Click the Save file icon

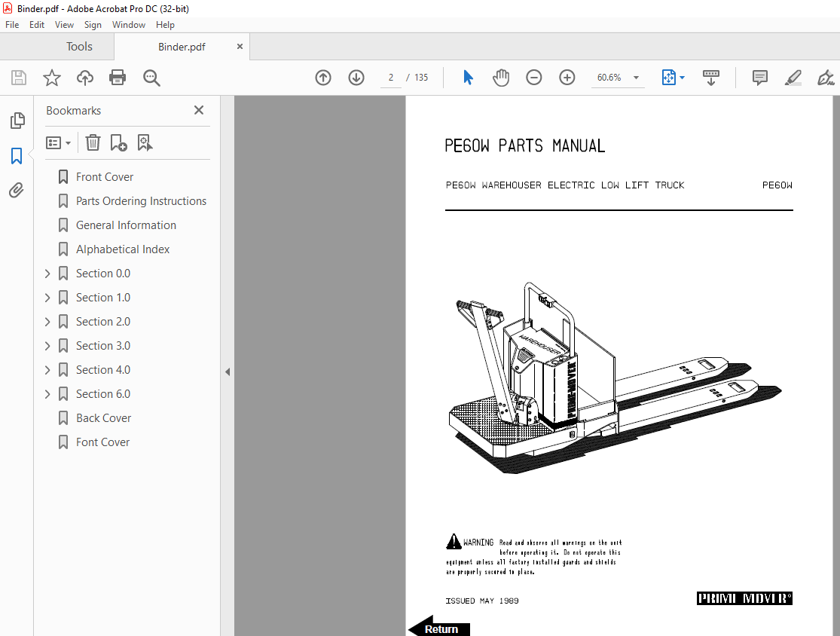19,78
